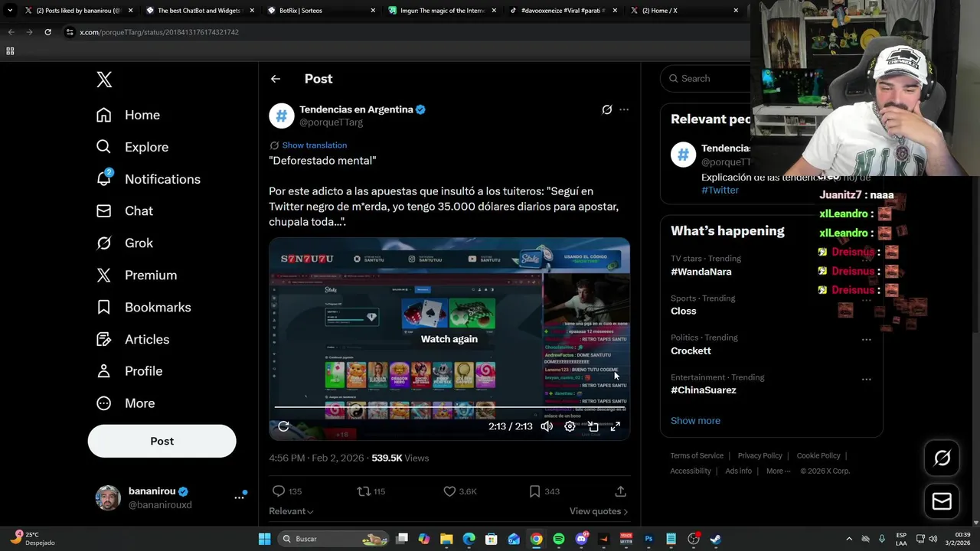Show hidden system tray icons
980x551 pixels.
848,539
